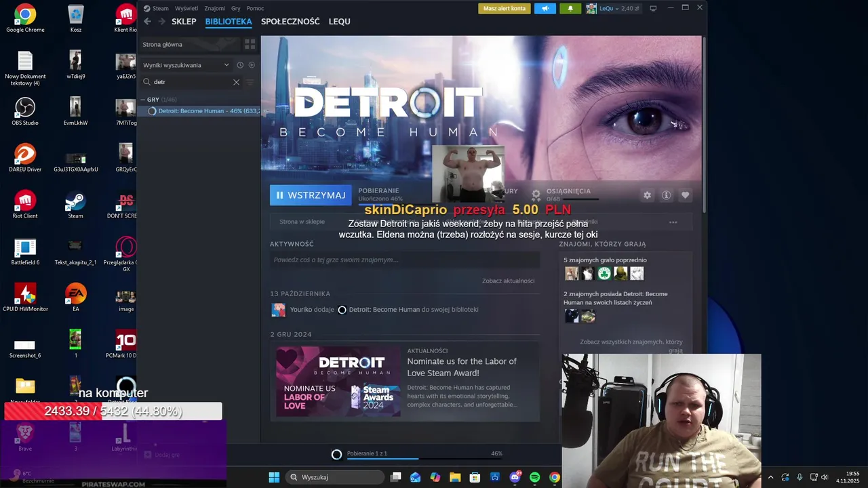Open 'Nominate us for the Labor of Love' headline

[462, 367]
